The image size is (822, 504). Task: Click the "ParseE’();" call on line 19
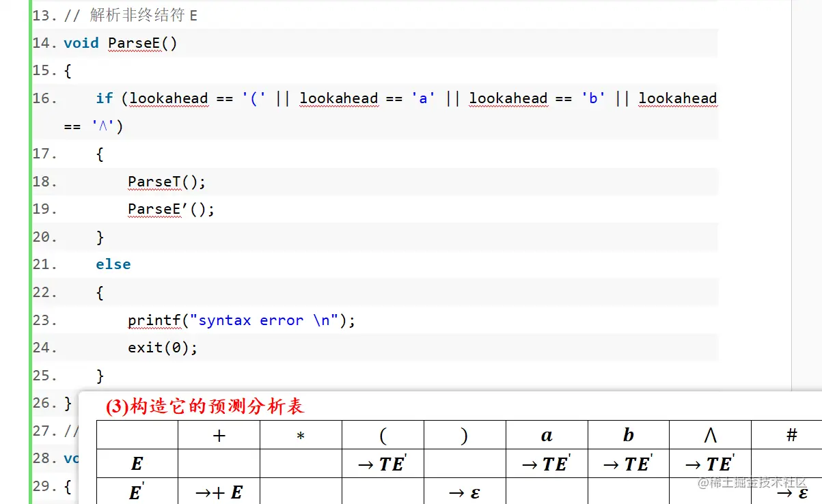click(172, 209)
